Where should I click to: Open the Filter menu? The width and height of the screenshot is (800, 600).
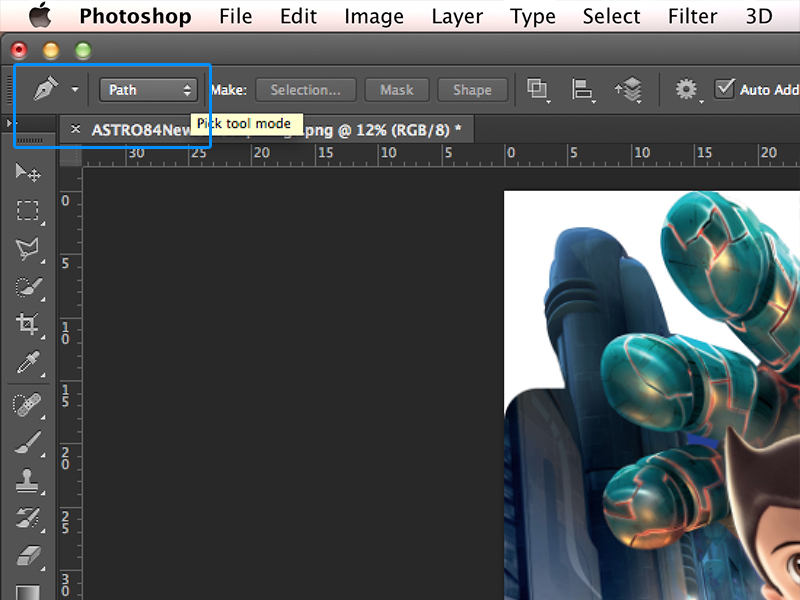(692, 16)
